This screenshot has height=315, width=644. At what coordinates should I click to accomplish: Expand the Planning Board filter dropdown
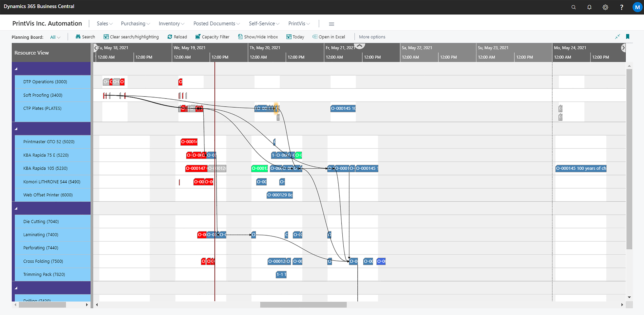(54, 37)
